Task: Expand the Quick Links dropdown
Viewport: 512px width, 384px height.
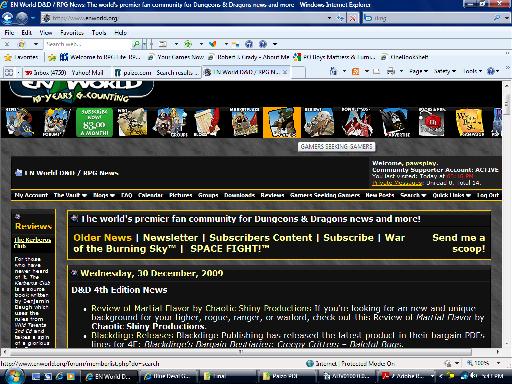Action: tap(451, 195)
